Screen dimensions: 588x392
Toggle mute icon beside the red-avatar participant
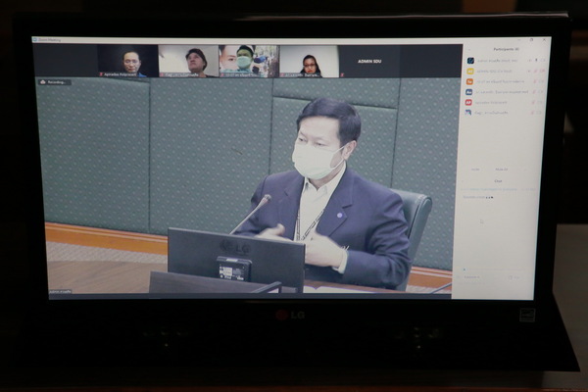(534, 102)
